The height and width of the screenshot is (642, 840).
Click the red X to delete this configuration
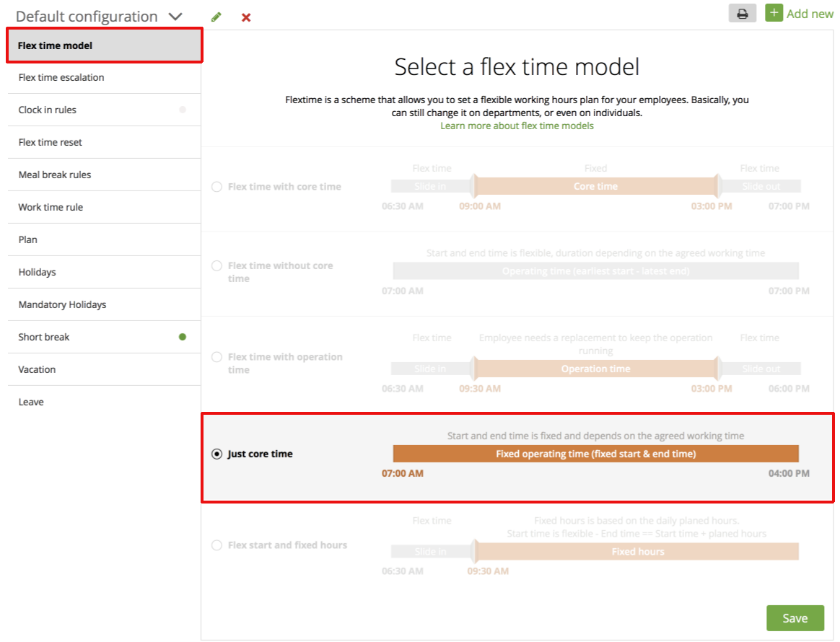tap(246, 17)
